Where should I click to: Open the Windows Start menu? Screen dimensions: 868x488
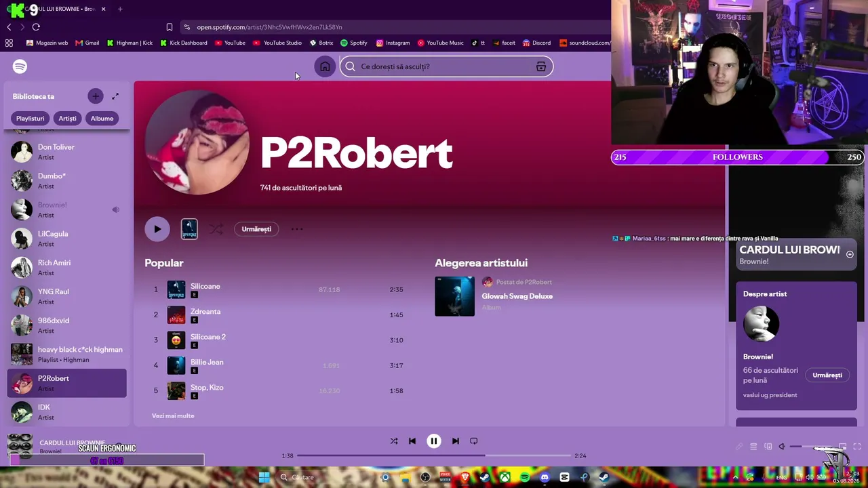264,477
